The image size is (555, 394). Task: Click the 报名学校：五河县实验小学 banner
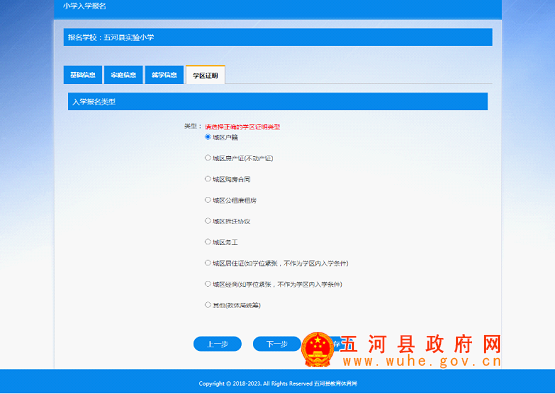coord(278,37)
